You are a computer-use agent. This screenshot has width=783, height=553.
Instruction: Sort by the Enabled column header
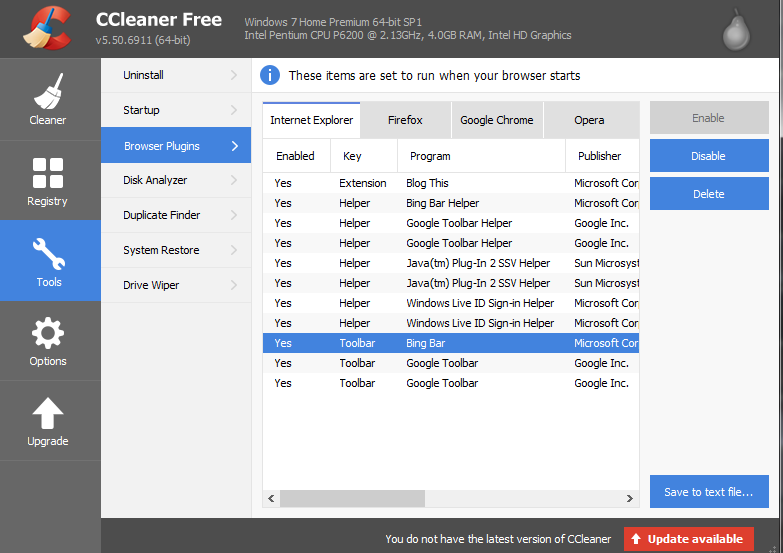click(297, 156)
